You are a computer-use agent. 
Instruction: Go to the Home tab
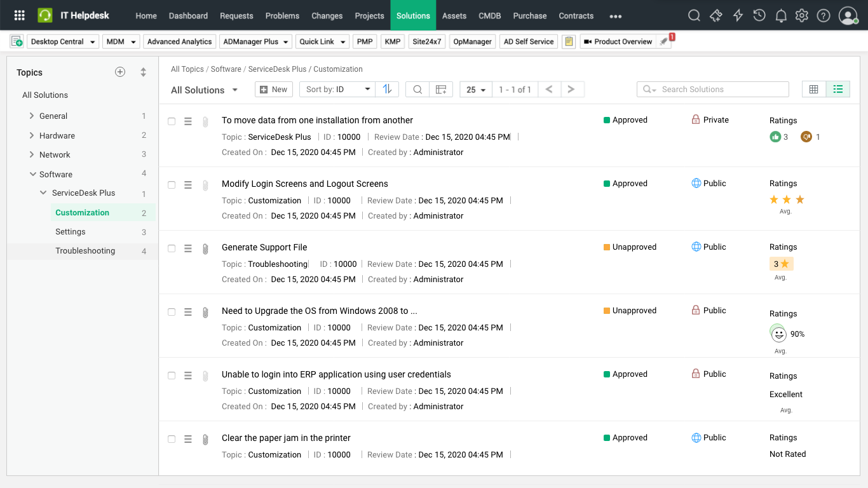pos(146,15)
